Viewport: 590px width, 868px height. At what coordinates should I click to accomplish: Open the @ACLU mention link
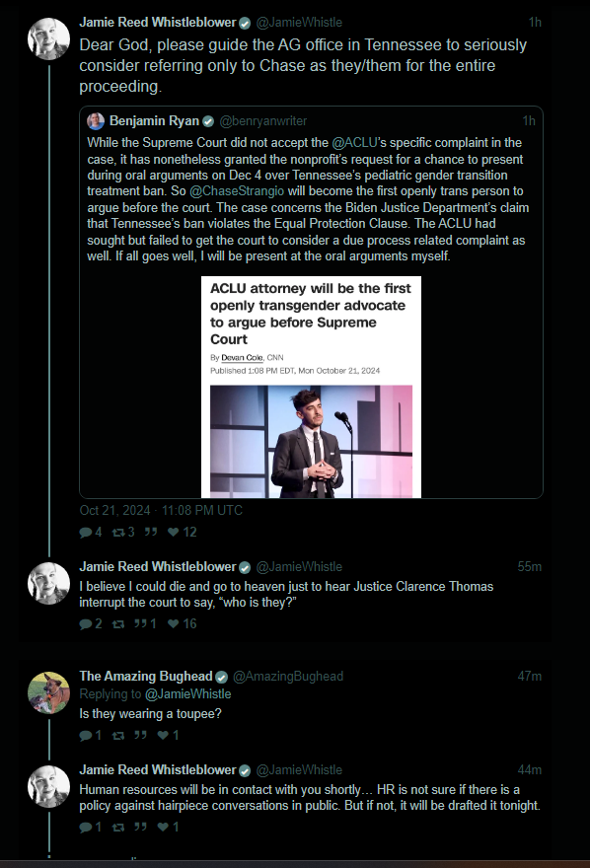354,143
